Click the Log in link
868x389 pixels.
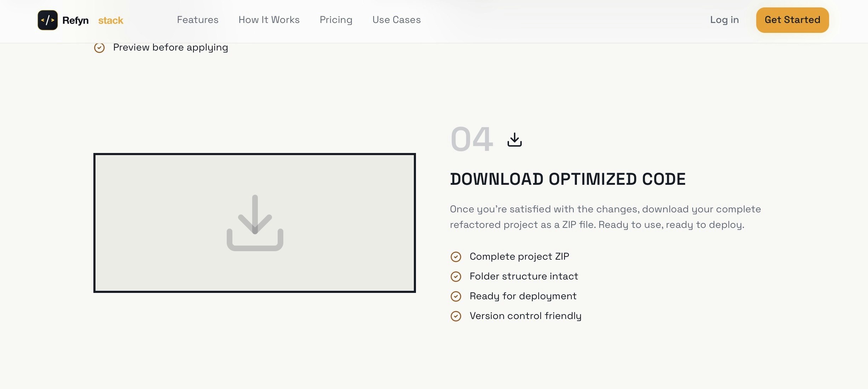tap(724, 20)
